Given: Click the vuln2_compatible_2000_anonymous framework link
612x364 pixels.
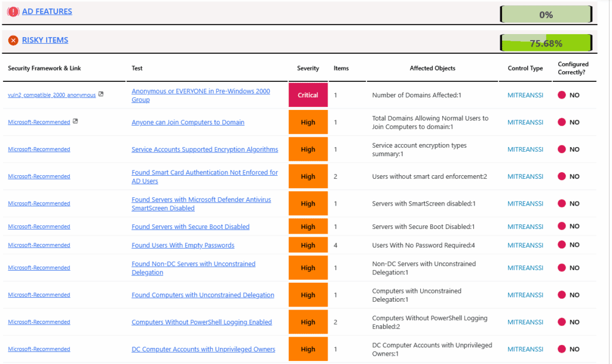Looking at the screenshot, I should coord(53,94).
